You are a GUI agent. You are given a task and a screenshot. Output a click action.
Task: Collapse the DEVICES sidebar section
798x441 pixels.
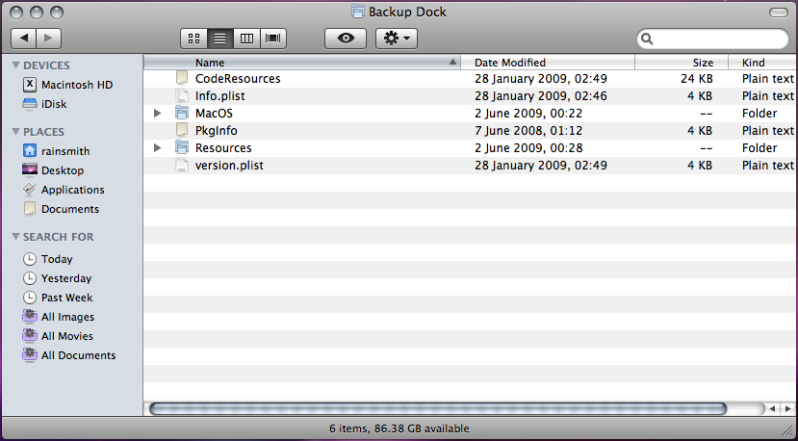click(16, 65)
